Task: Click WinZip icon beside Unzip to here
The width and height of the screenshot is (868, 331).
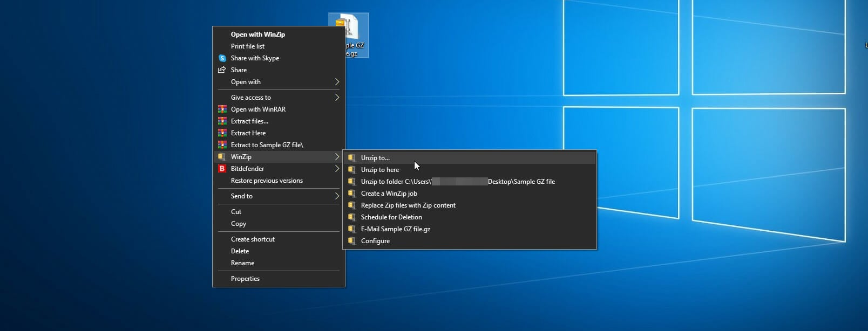Action: 351,170
